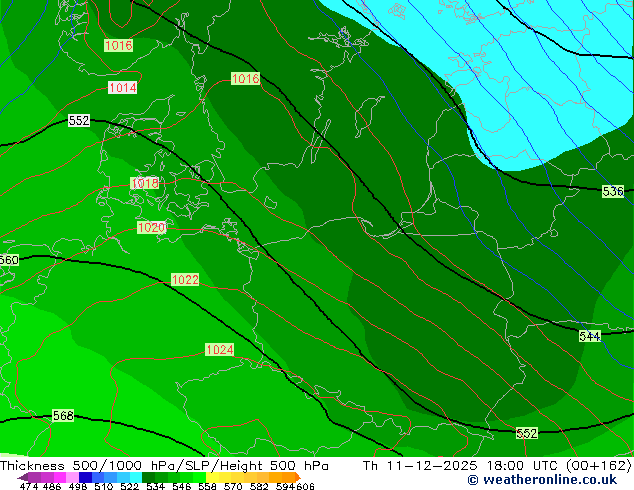Click legend value 498
The width and height of the screenshot is (634, 490).
[78, 486]
